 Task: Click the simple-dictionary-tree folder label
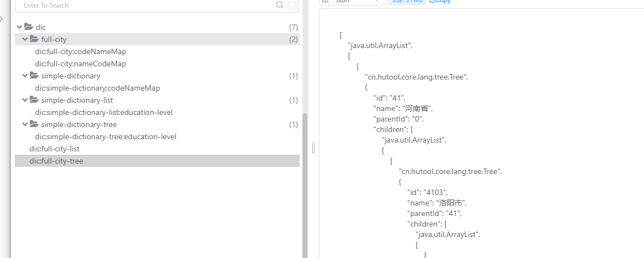[79, 125]
